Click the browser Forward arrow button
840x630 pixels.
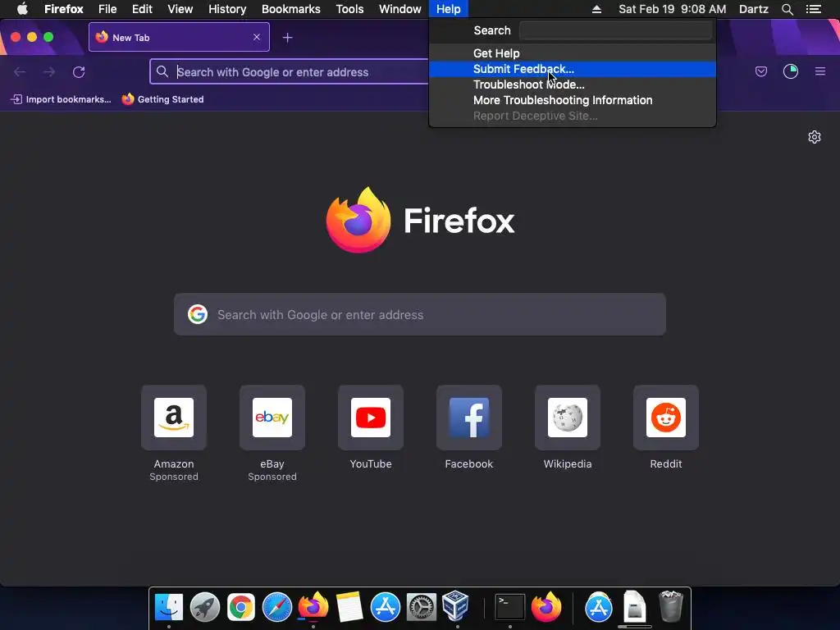(49, 72)
